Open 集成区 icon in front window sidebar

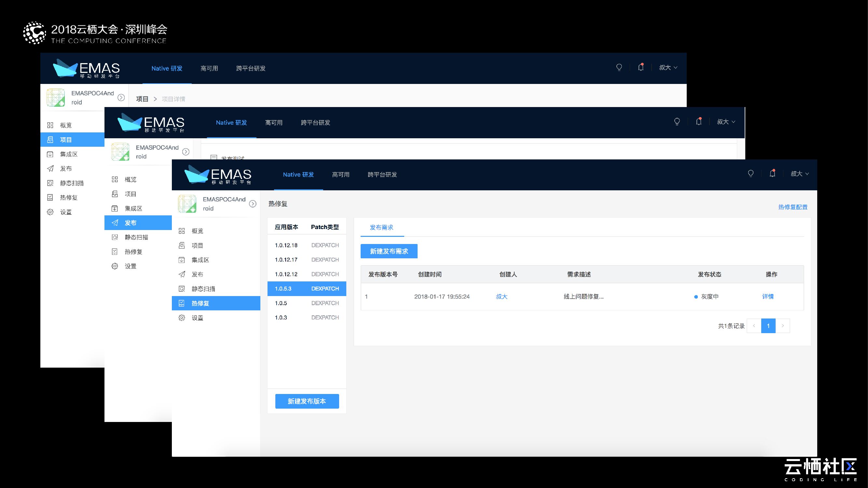182,260
